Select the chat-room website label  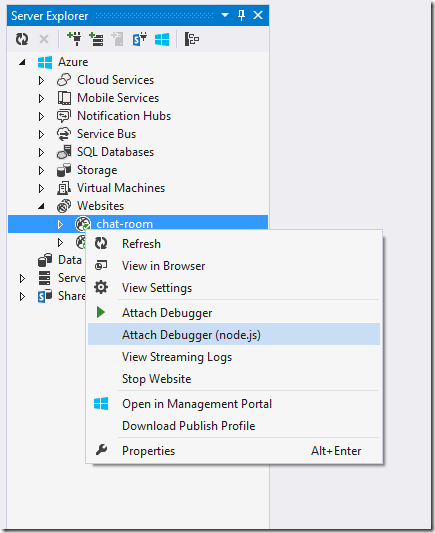pos(124,224)
